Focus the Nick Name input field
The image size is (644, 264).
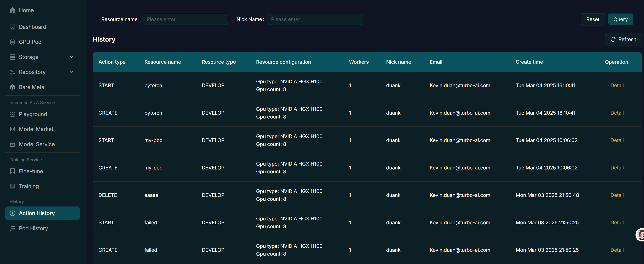pyautogui.click(x=315, y=19)
